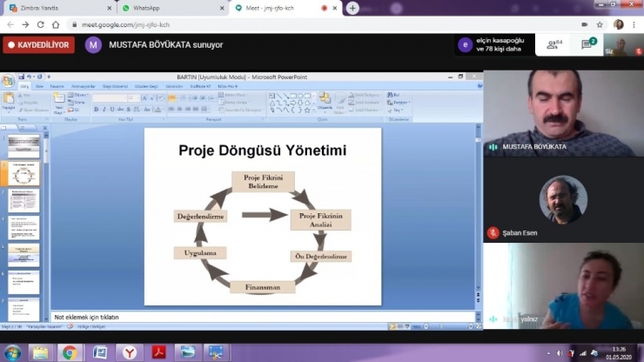Click the Proje Fikrini Belirleme box
The height and width of the screenshot is (362, 644).
[x=262, y=181]
